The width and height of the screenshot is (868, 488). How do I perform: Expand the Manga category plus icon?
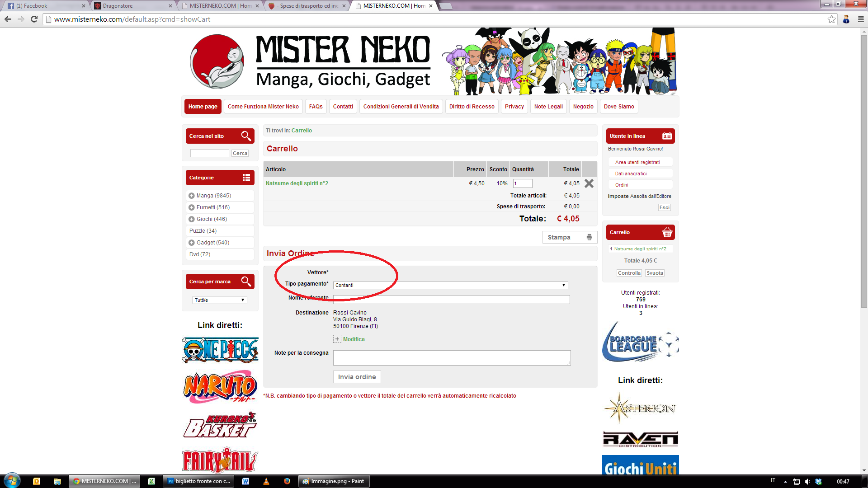[192, 196]
